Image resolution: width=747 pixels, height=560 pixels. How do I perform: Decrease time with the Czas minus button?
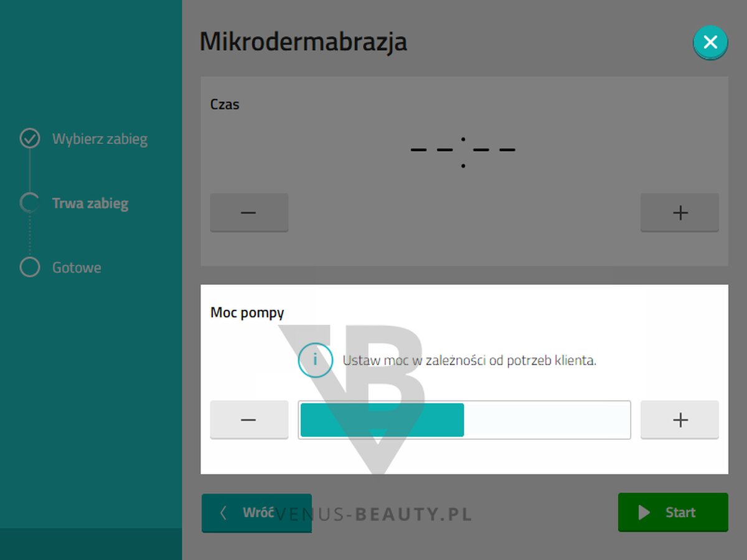(249, 212)
